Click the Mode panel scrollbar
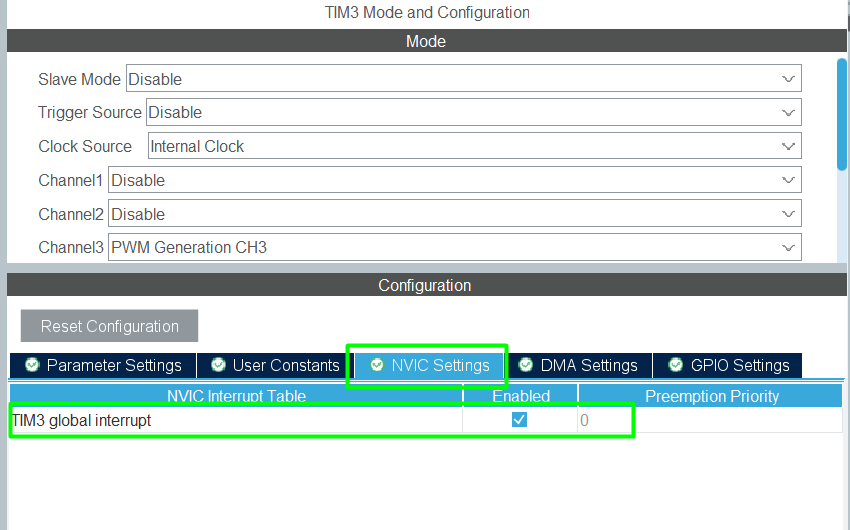This screenshot has height=530, width=850. [841, 115]
